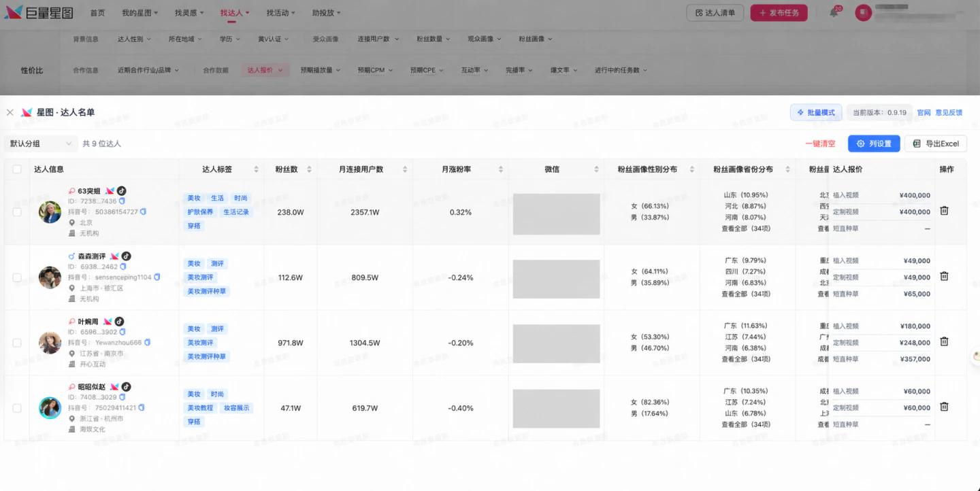
Task: Click the trash icon for 叶婉周
Action: (x=944, y=341)
